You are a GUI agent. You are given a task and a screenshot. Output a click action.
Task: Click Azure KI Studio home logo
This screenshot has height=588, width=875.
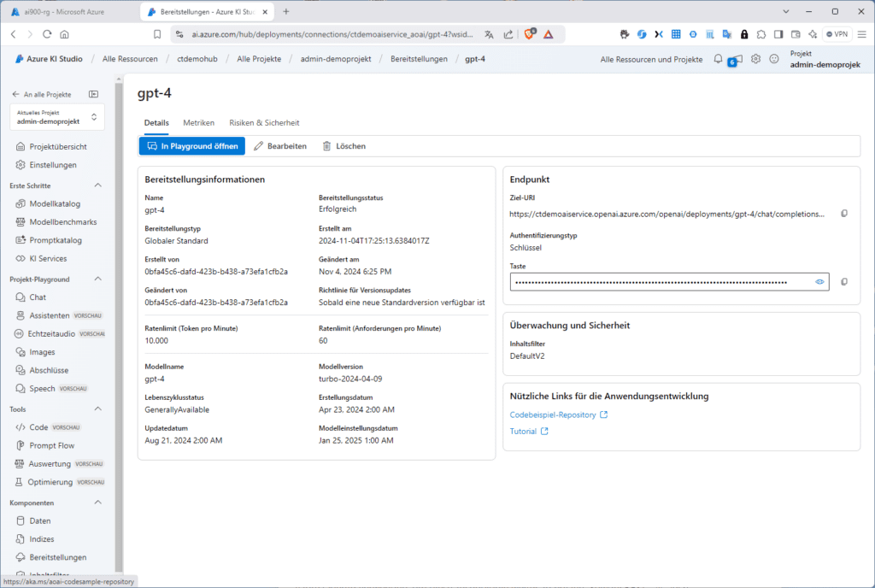click(49, 59)
